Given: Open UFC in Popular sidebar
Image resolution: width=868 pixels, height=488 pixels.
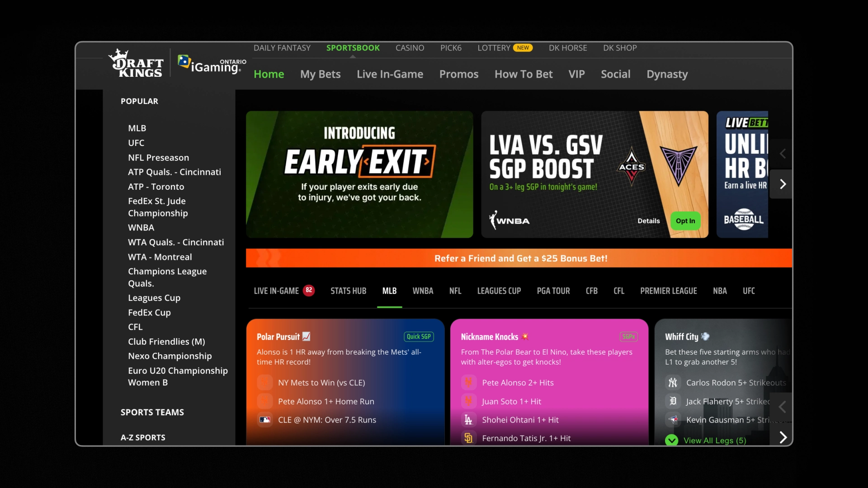Looking at the screenshot, I should coord(136,143).
